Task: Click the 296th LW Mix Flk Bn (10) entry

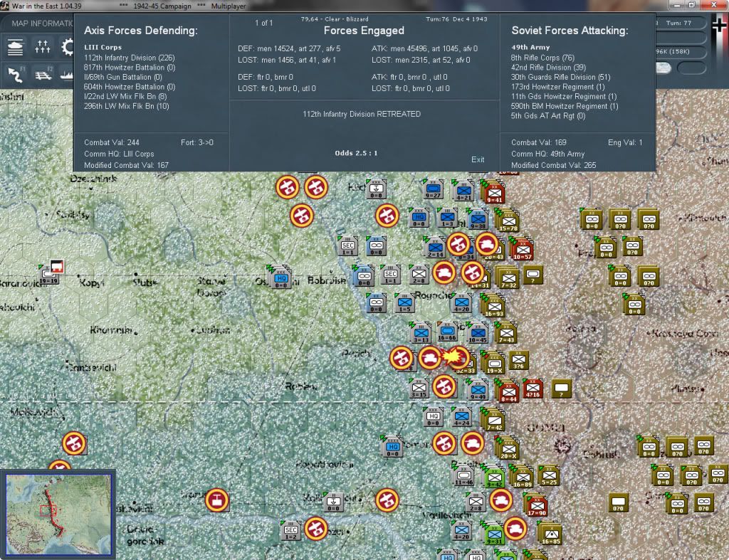Action: point(127,106)
